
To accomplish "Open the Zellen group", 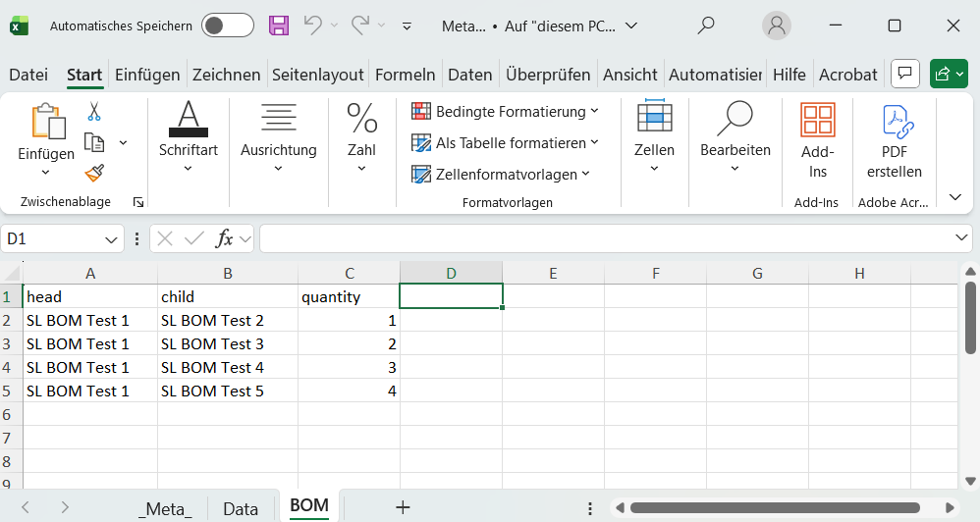I will pos(654,136).
